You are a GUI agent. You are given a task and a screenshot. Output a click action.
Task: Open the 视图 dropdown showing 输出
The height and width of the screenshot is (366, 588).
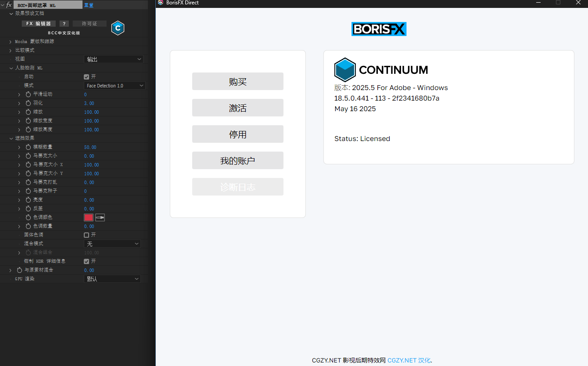click(x=114, y=59)
